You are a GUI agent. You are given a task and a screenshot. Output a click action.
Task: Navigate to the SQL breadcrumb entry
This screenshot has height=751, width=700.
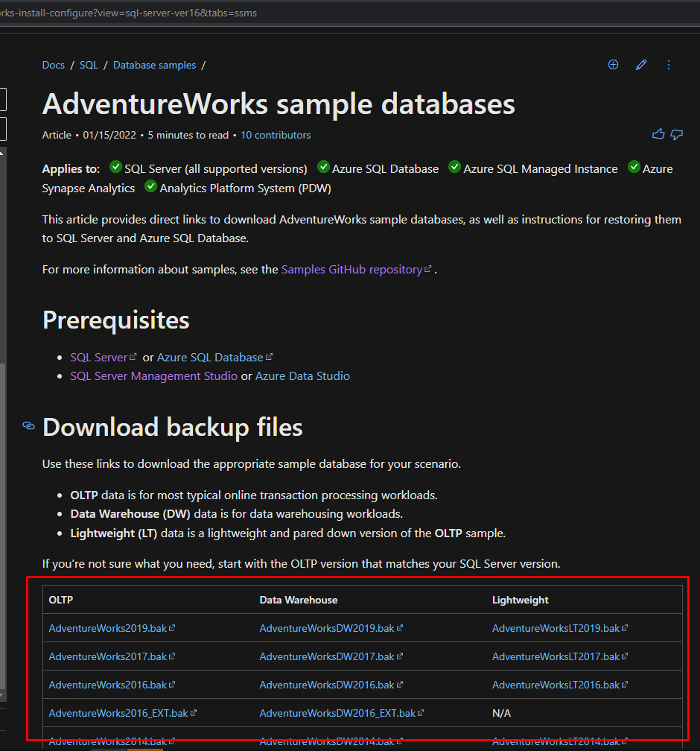tap(89, 65)
